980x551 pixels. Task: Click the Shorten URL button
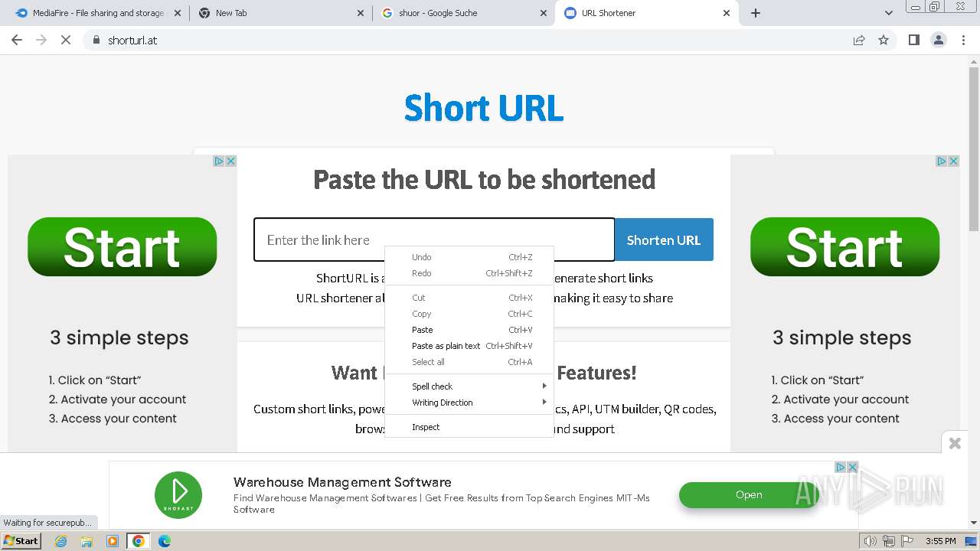[664, 240]
